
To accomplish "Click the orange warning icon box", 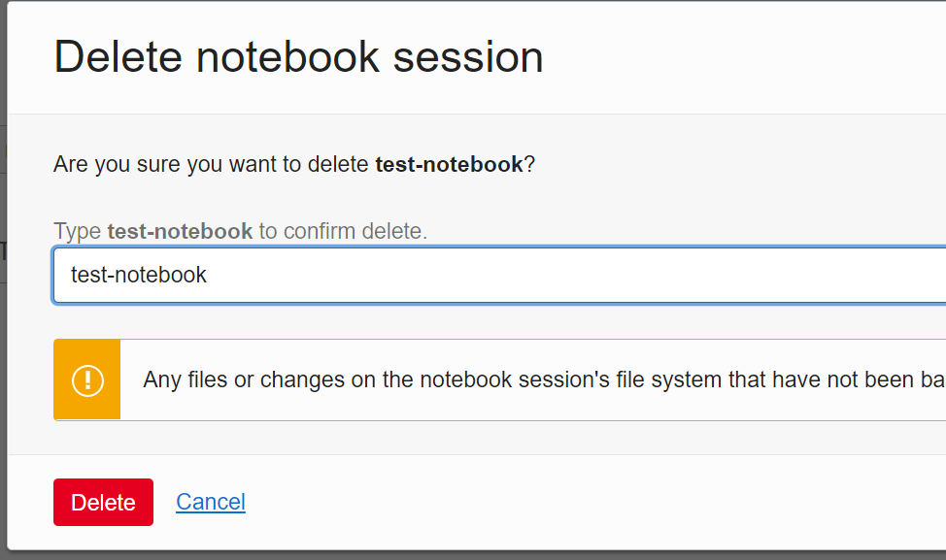I will tap(87, 379).
